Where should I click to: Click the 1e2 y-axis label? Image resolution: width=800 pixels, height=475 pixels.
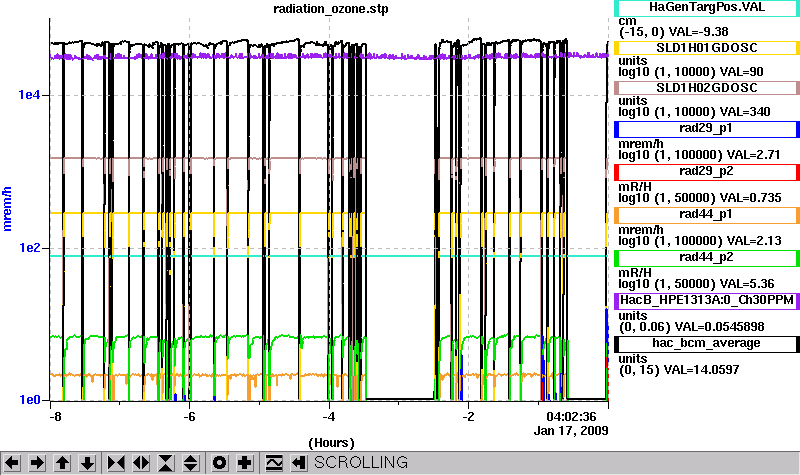(29, 248)
